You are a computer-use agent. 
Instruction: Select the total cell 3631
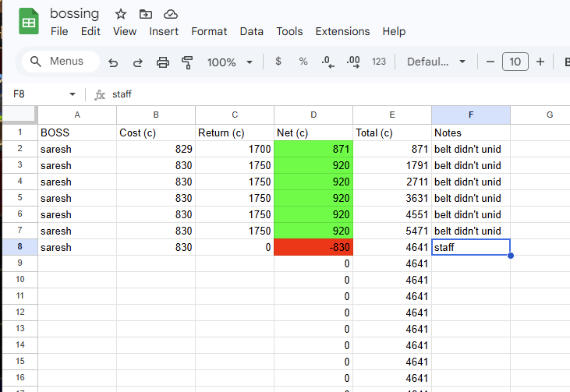click(x=392, y=198)
